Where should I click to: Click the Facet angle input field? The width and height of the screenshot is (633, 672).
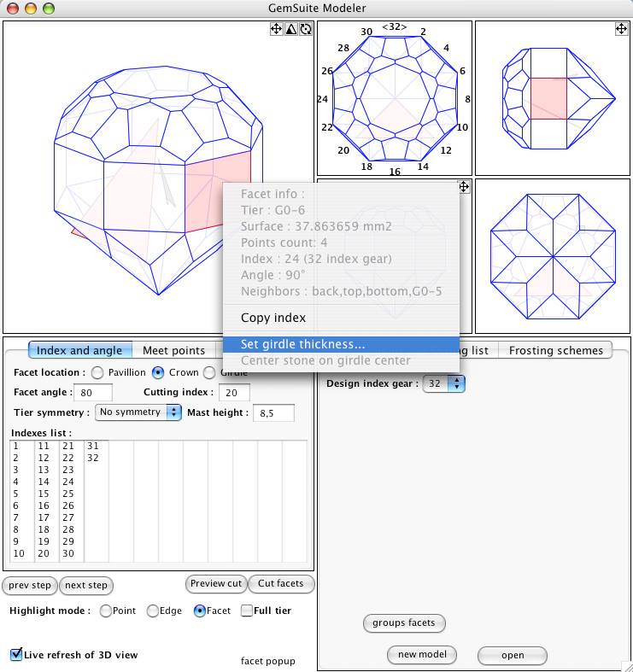click(x=93, y=393)
